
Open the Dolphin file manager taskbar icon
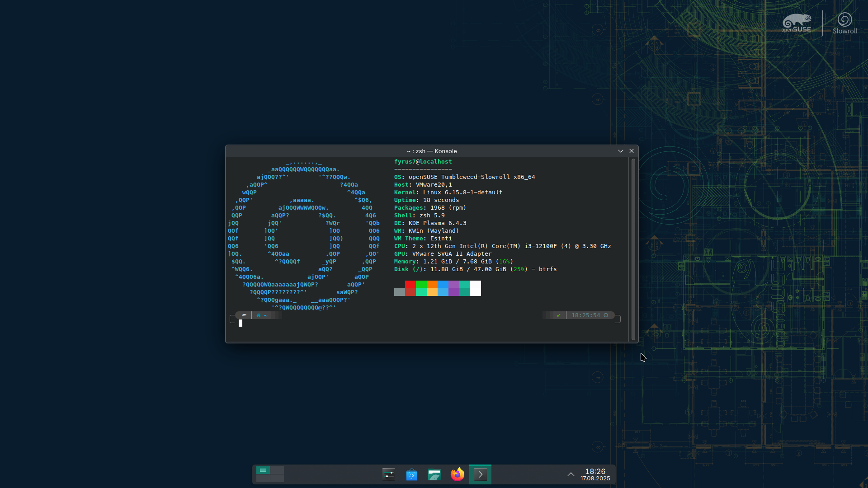(434, 474)
